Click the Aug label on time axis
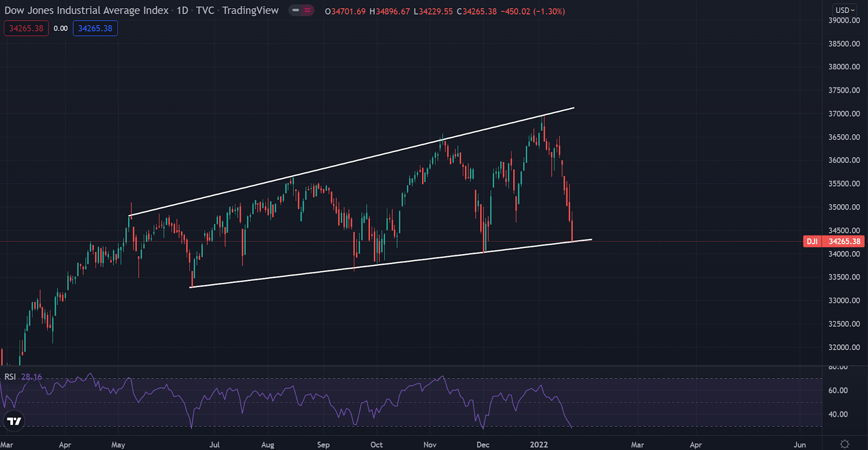868x450 pixels. 268,445
